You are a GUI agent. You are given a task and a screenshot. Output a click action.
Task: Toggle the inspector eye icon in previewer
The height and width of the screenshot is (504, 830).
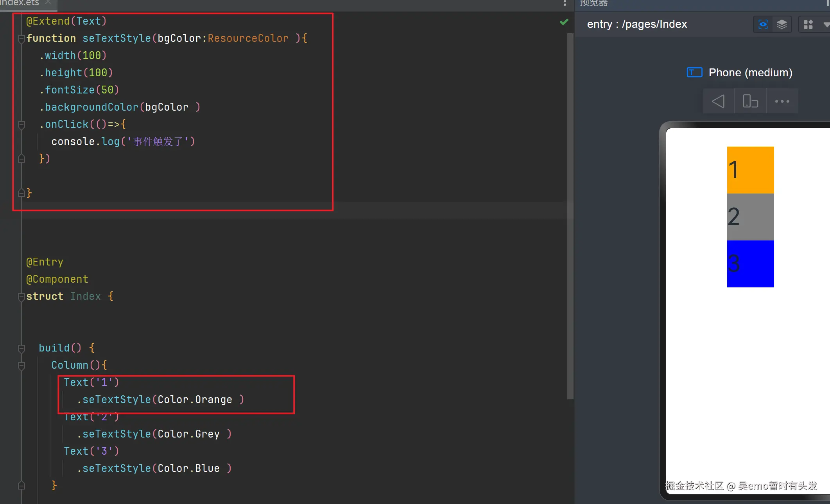(x=763, y=24)
